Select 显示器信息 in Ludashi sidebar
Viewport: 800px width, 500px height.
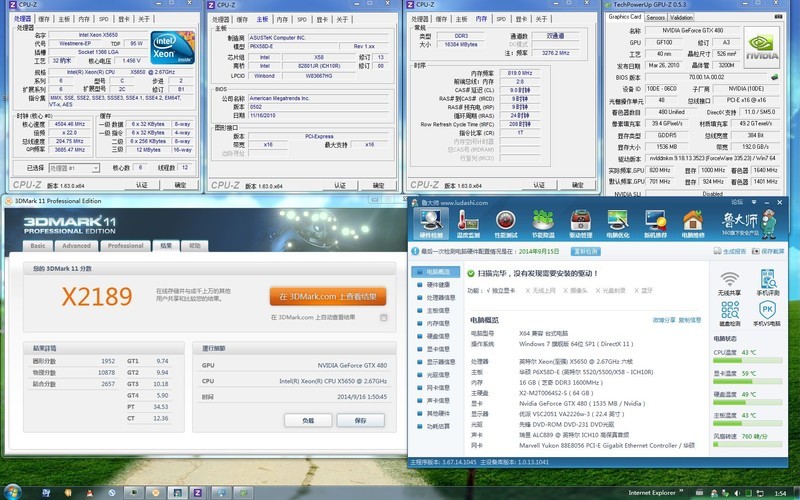click(x=436, y=362)
